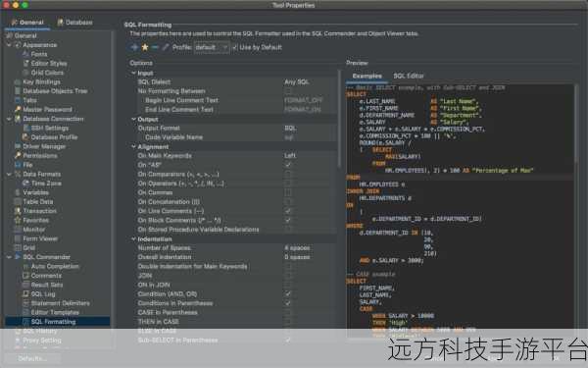Click the remove profile minus icon
588x368 pixels.
pyautogui.click(x=155, y=47)
